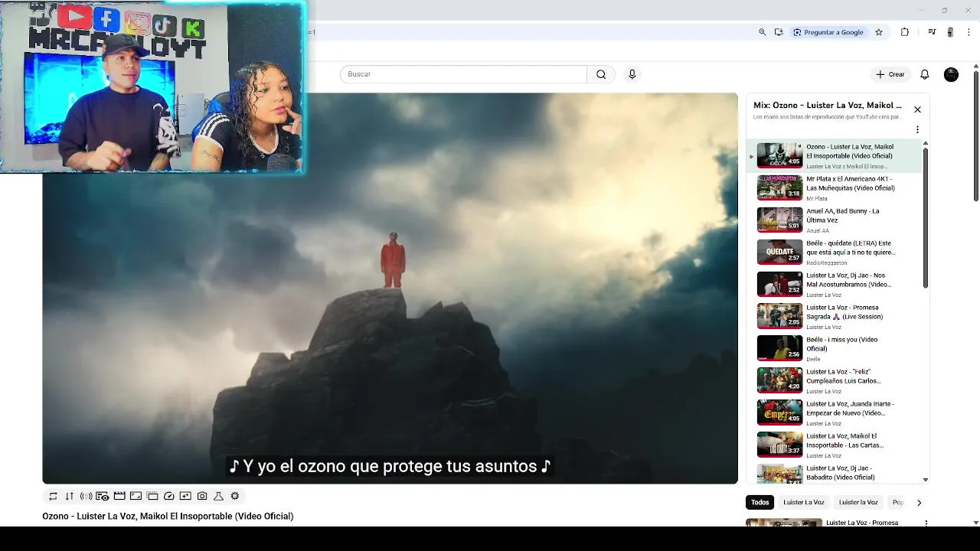Click the flask experiments icon under the video
980x551 pixels.
(218, 496)
